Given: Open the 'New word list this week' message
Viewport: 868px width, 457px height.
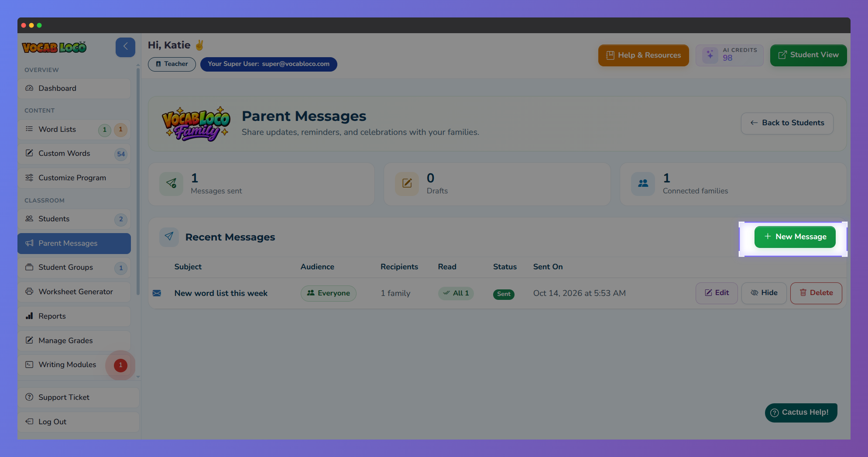Looking at the screenshot, I should coord(221,294).
